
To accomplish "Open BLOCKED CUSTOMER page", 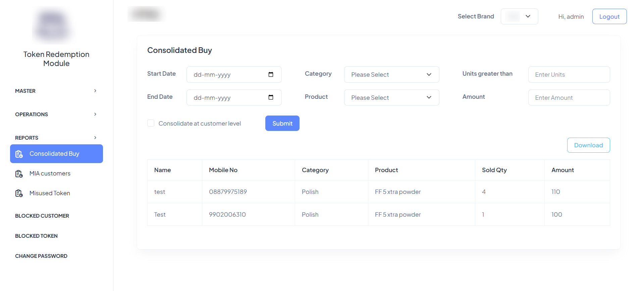I will pyautogui.click(x=42, y=216).
